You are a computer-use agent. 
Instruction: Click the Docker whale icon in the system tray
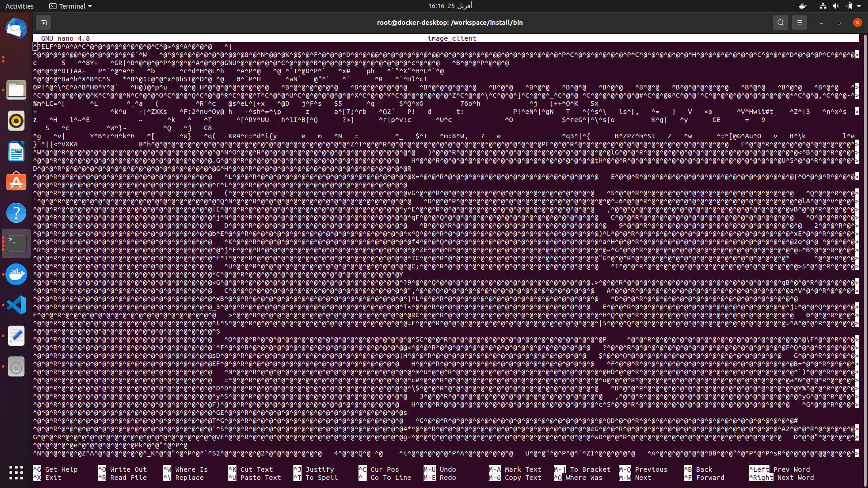(x=802, y=6)
